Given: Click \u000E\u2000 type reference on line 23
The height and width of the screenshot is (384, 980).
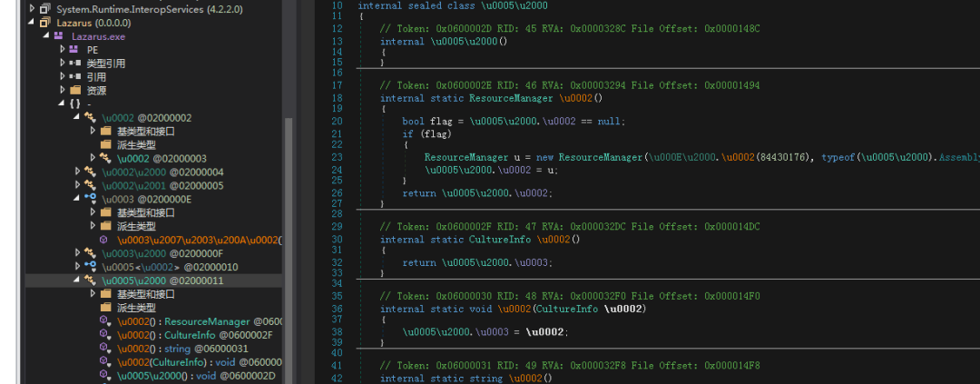Looking at the screenshot, I should click(681, 158).
